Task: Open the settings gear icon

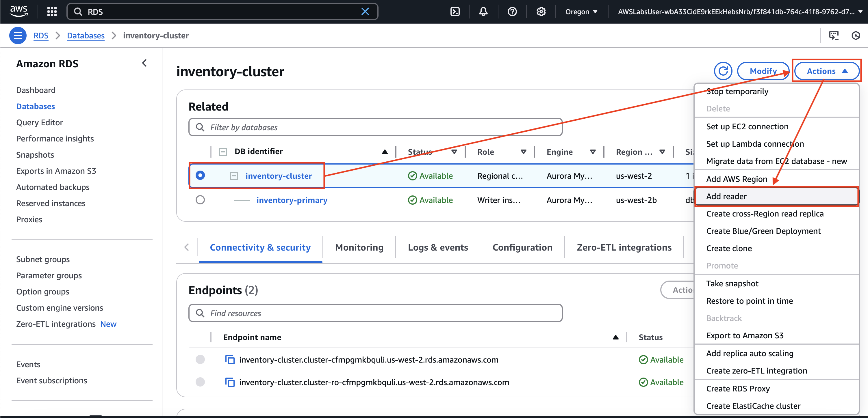Action: pos(541,12)
